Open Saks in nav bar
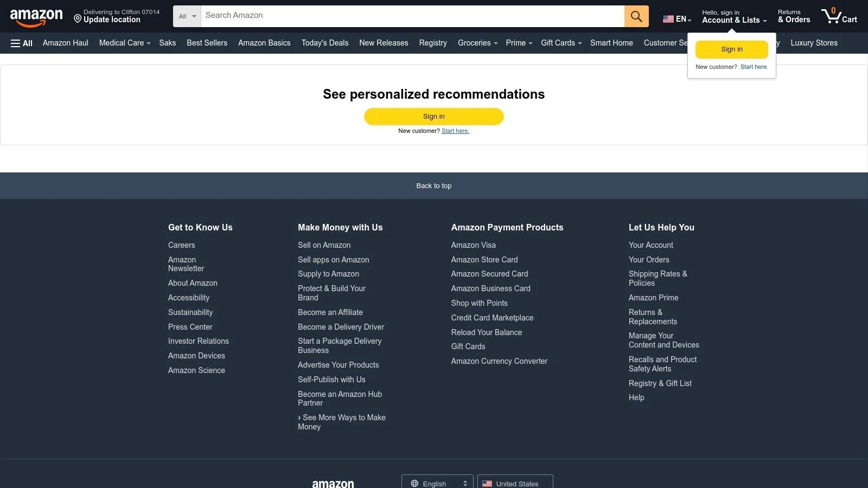 (168, 43)
